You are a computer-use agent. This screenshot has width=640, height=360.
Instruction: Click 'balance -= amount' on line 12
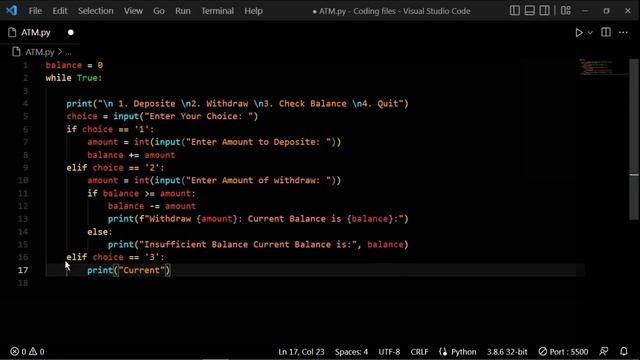click(x=152, y=206)
